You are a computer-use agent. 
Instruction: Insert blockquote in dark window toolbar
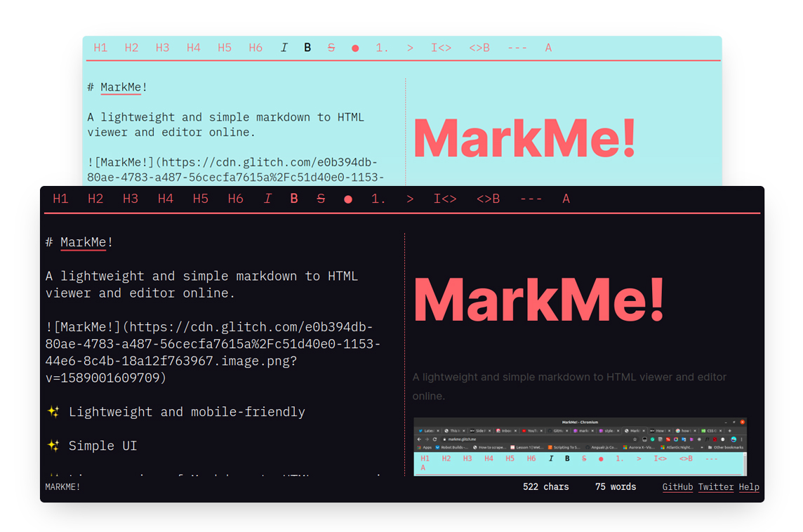pyautogui.click(x=410, y=199)
